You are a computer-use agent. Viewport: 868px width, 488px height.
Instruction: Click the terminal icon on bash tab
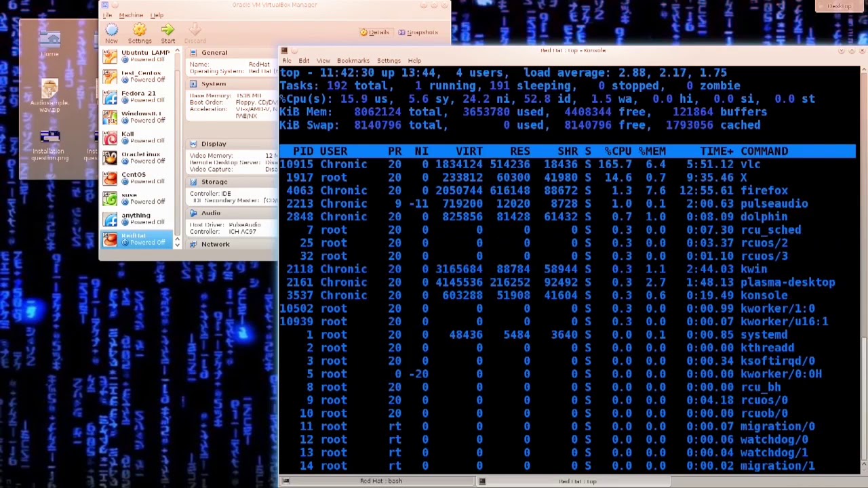[x=285, y=481]
